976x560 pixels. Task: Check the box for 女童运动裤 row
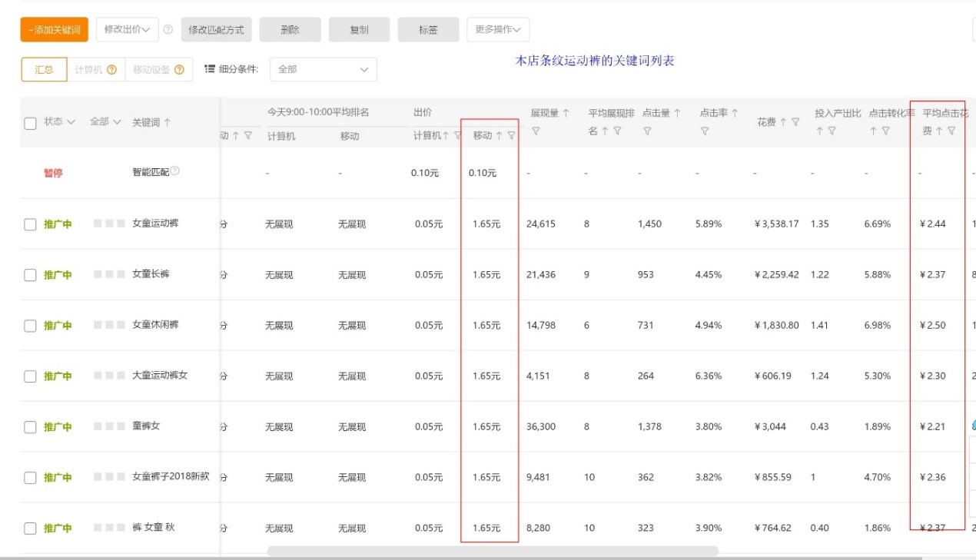click(30, 224)
